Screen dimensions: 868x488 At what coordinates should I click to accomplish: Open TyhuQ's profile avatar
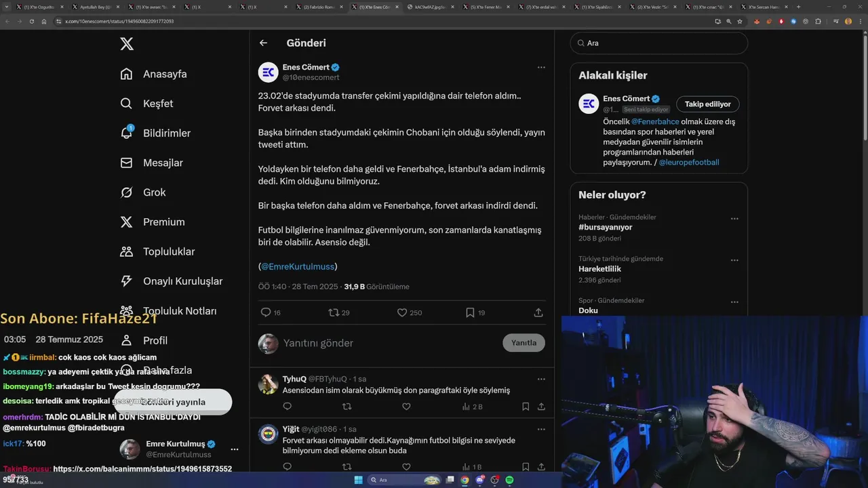point(268,384)
